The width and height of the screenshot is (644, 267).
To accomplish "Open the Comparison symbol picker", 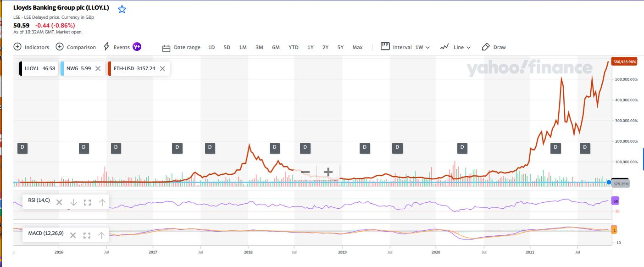I will (76, 47).
